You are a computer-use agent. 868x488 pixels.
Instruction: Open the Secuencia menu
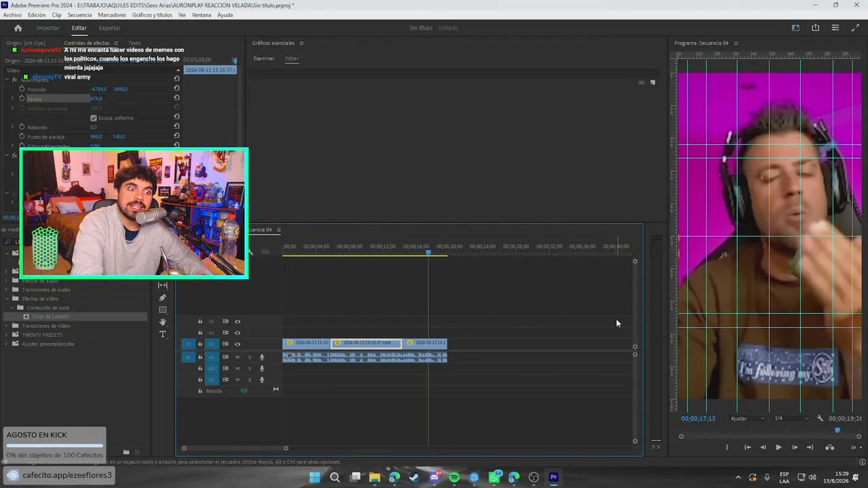pyautogui.click(x=79, y=15)
